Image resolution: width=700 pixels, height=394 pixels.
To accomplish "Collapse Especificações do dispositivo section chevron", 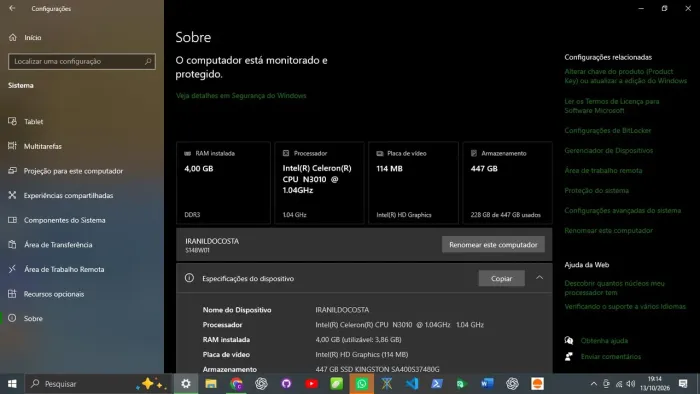I will click(539, 278).
